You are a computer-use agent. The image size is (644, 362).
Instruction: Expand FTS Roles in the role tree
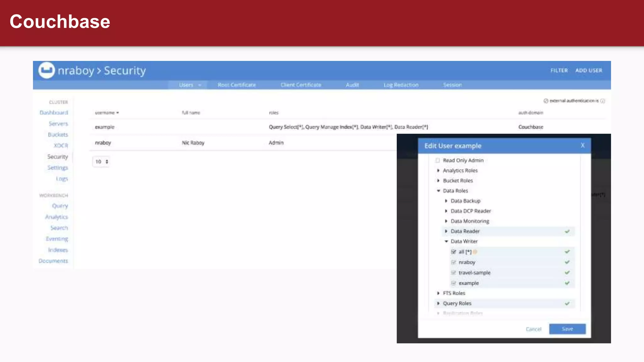pyautogui.click(x=438, y=293)
